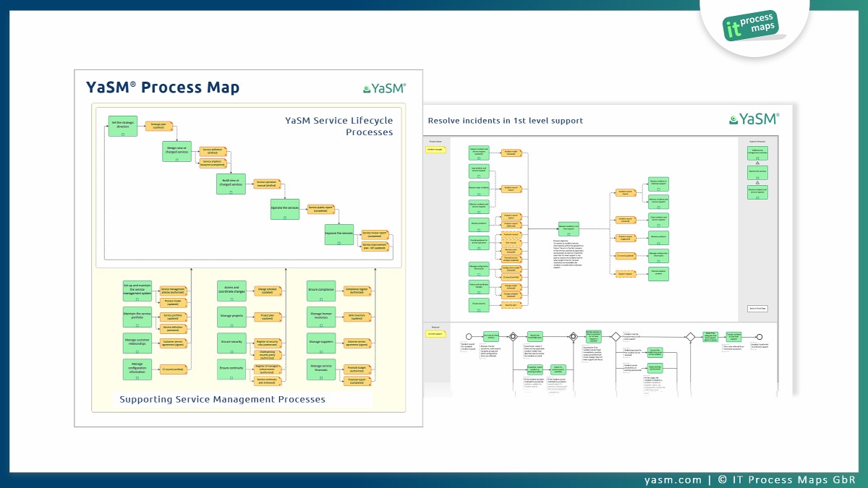Open the 'Improve the services' process box

click(339, 235)
